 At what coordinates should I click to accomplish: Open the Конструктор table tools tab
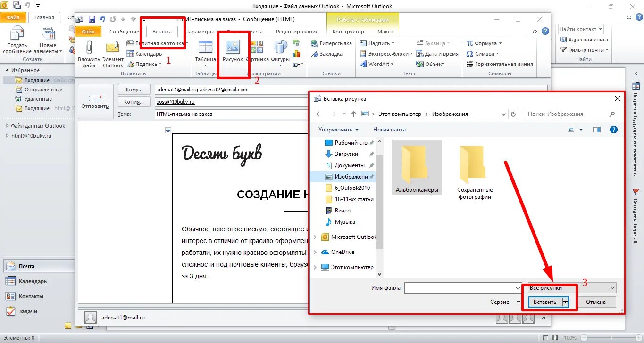click(348, 32)
